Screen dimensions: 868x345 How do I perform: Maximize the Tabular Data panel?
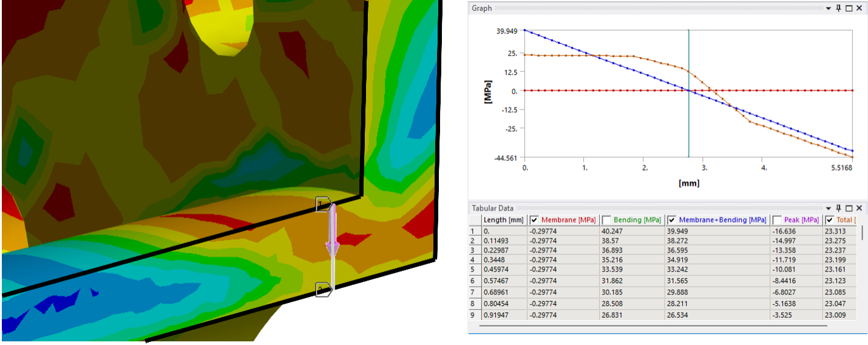click(x=849, y=208)
